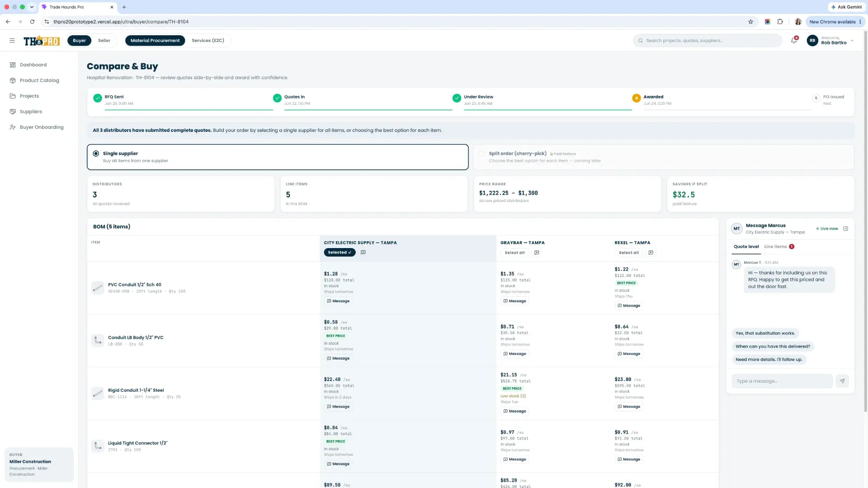The image size is (868, 488).
Task: Click Liquid Tight Connector 1/2" thumbnail
Action: [x=98, y=446]
